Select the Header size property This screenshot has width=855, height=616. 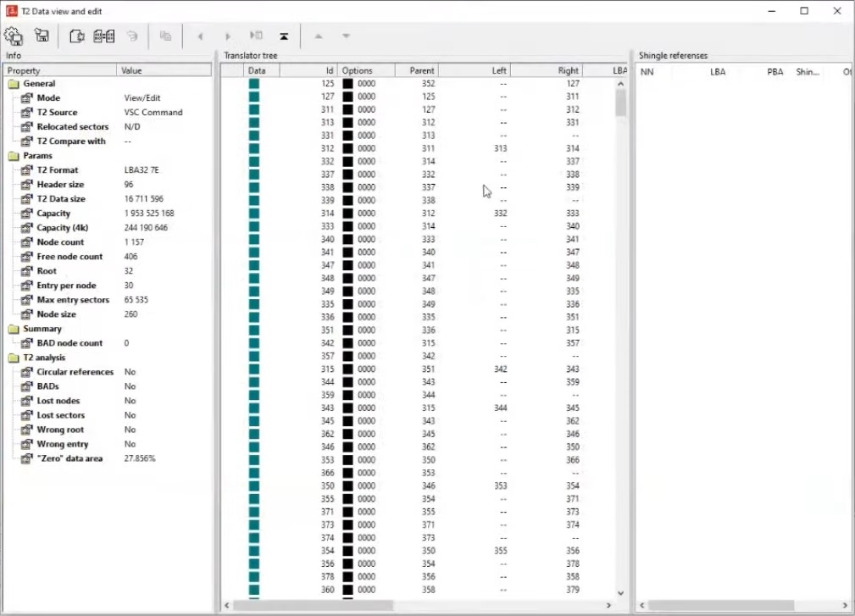coord(108,184)
